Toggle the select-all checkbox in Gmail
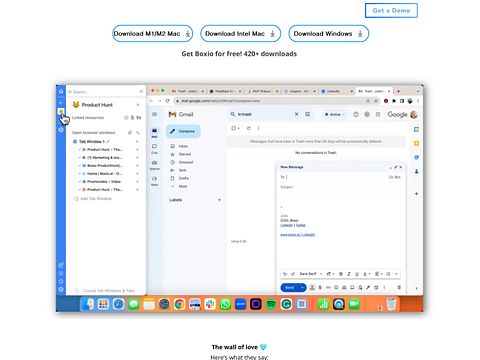The width and height of the screenshot is (480, 360). [x=234, y=128]
